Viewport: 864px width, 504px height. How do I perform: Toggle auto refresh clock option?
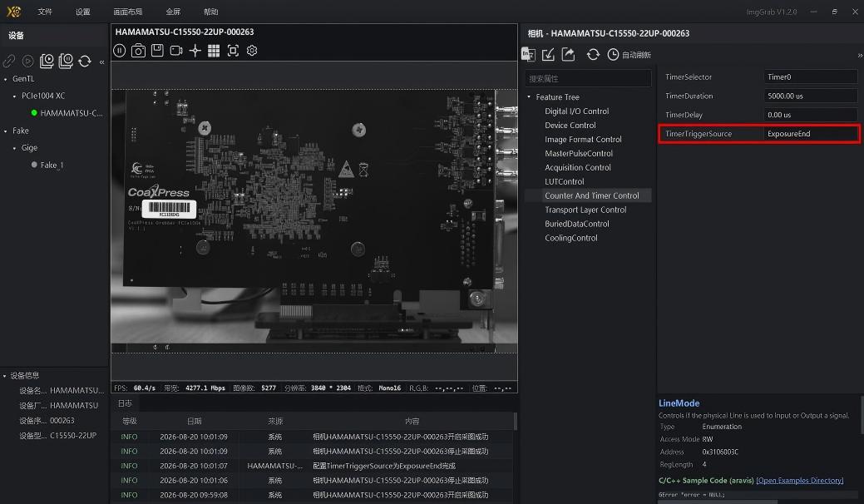coord(629,55)
